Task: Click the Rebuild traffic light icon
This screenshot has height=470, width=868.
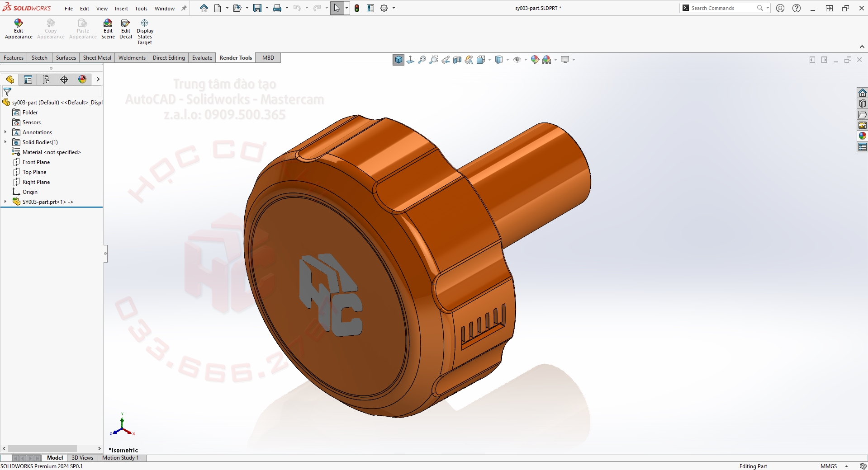Action: tap(357, 8)
